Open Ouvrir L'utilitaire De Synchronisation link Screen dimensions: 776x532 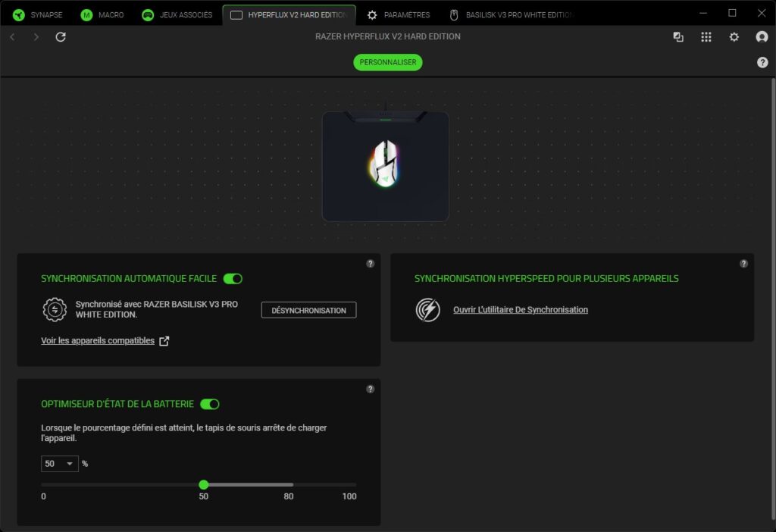(521, 310)
